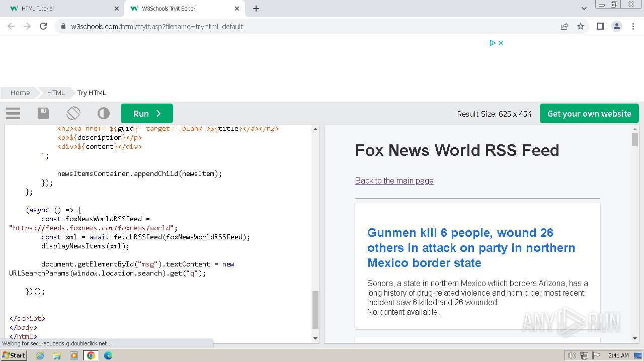This screenshot has width=644, height=362.
Task: Go to Home breadcrumb
Action: pos(20,93)
